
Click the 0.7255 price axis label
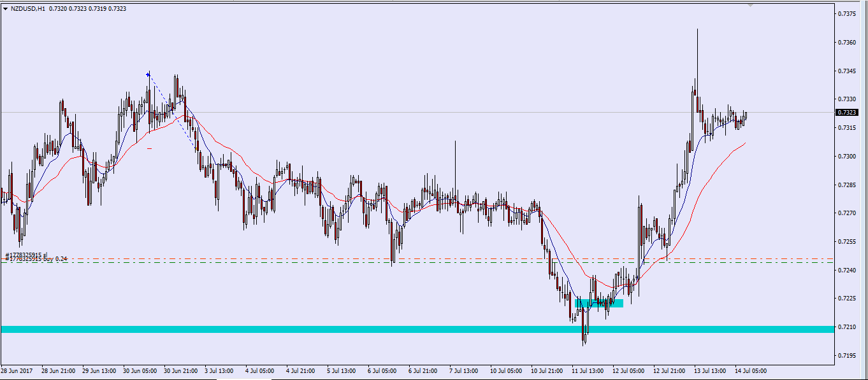click(847, 242)
